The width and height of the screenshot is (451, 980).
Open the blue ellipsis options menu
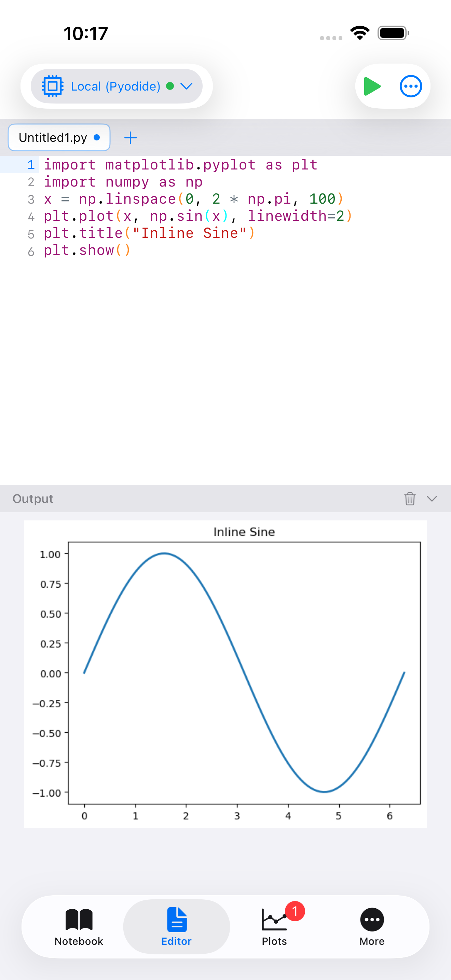tap(411, 86)
